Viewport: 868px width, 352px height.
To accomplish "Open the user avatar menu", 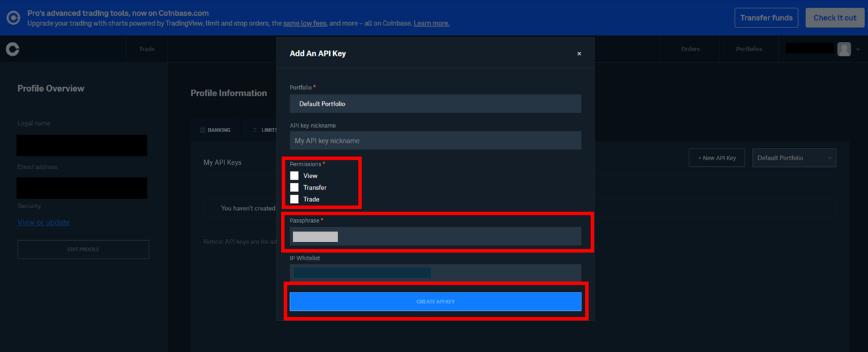I will [x=844, y=49].
